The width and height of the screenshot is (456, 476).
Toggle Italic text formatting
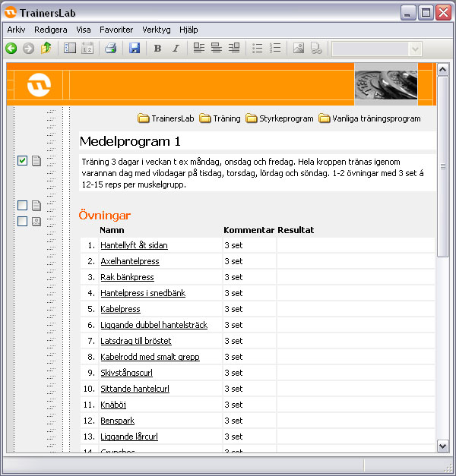(x=176, y=49)
